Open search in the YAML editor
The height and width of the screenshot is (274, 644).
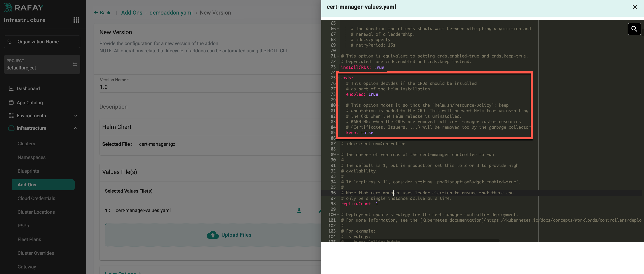click(x=634, y=29)
